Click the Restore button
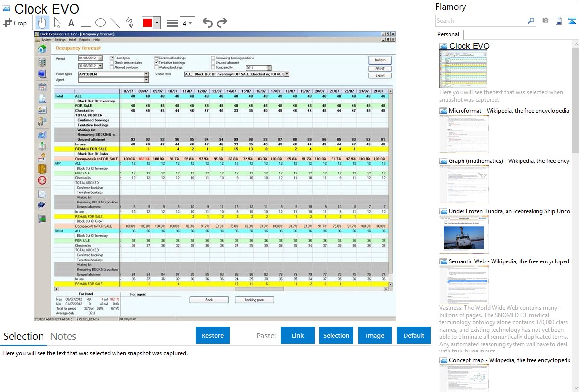Viewport: 579px width, 392px height. [213, 335]
